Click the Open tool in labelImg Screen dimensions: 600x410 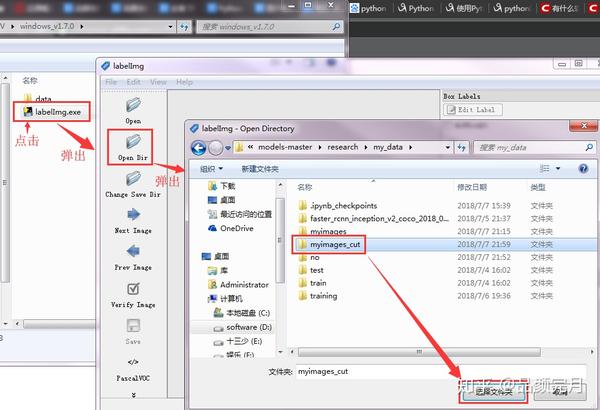point(133,110)
